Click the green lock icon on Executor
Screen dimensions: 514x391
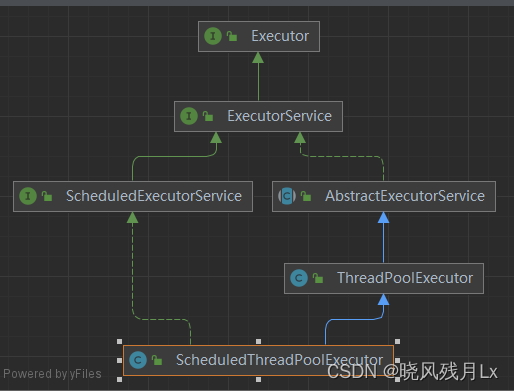click(232, 36)
